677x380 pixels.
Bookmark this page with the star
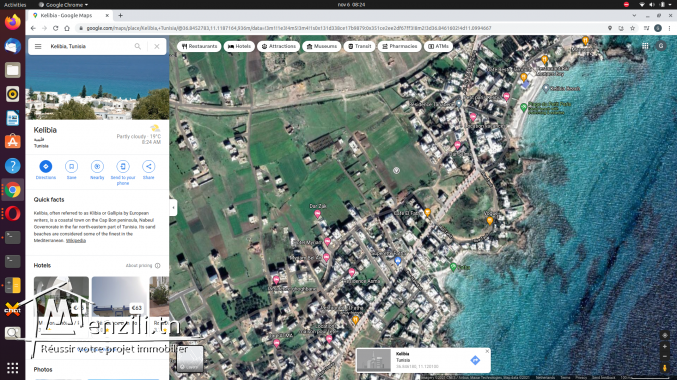tap(633, 28)
